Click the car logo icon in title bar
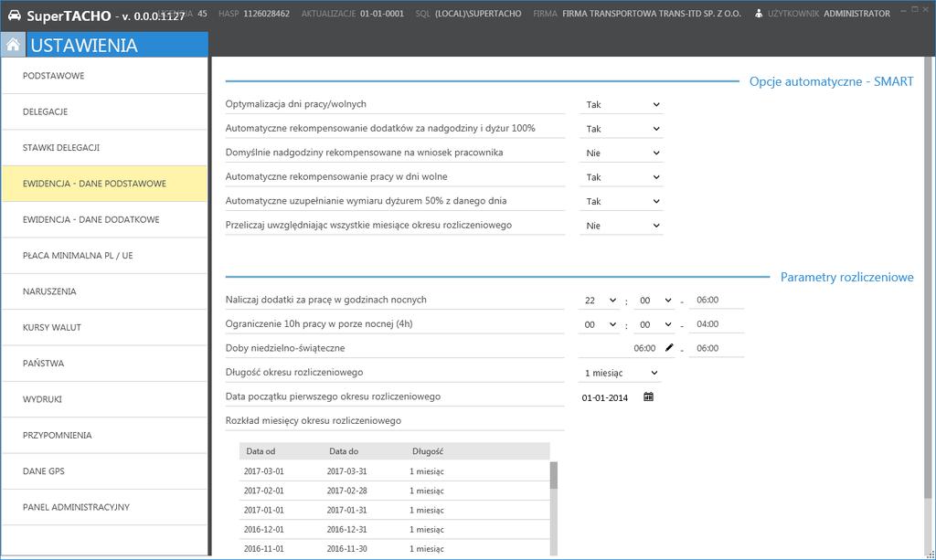936x560 pixels. [x=14, y=15]
